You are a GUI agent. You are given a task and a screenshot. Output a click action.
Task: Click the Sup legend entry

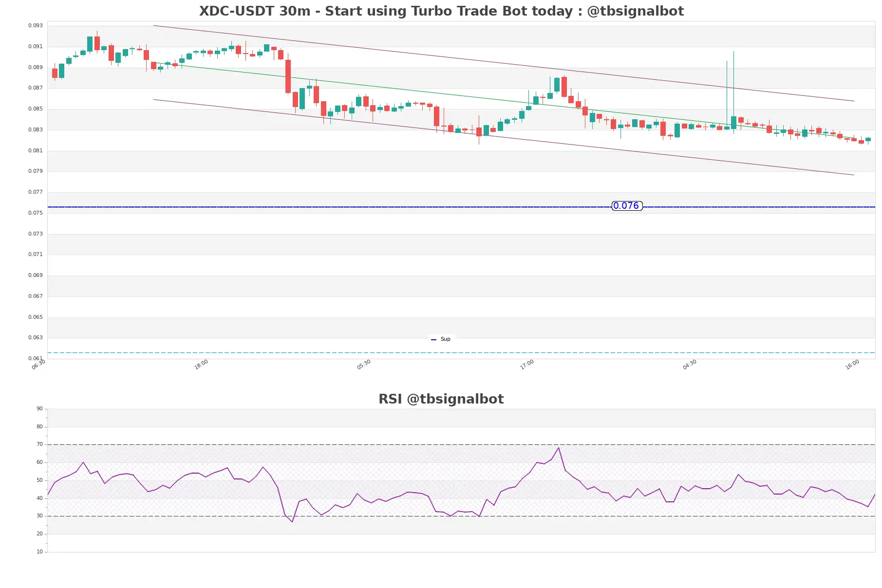click(x=441, y=339)
